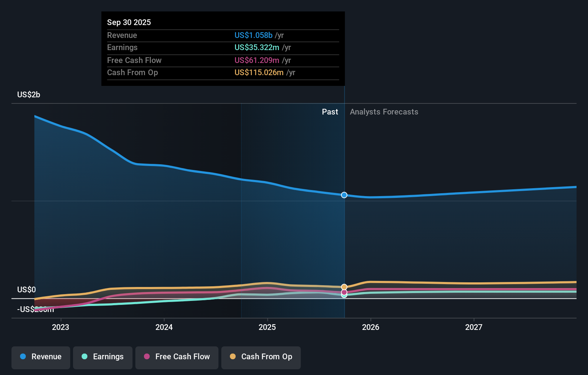Screen dimensions: 588x375
Task: Toggle the Earnings series visibility
Action: tap(102, 357)
